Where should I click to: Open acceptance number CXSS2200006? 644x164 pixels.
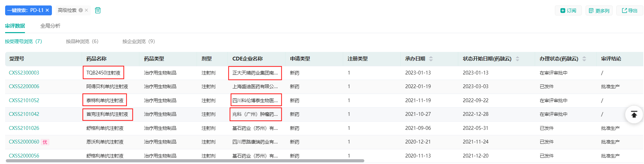[24, 86]
